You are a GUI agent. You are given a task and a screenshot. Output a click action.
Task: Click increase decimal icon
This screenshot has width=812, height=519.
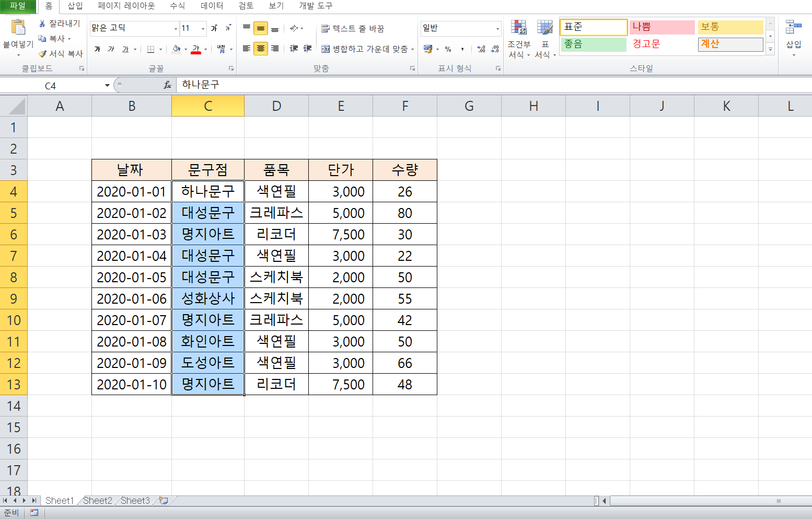[481, 49]
